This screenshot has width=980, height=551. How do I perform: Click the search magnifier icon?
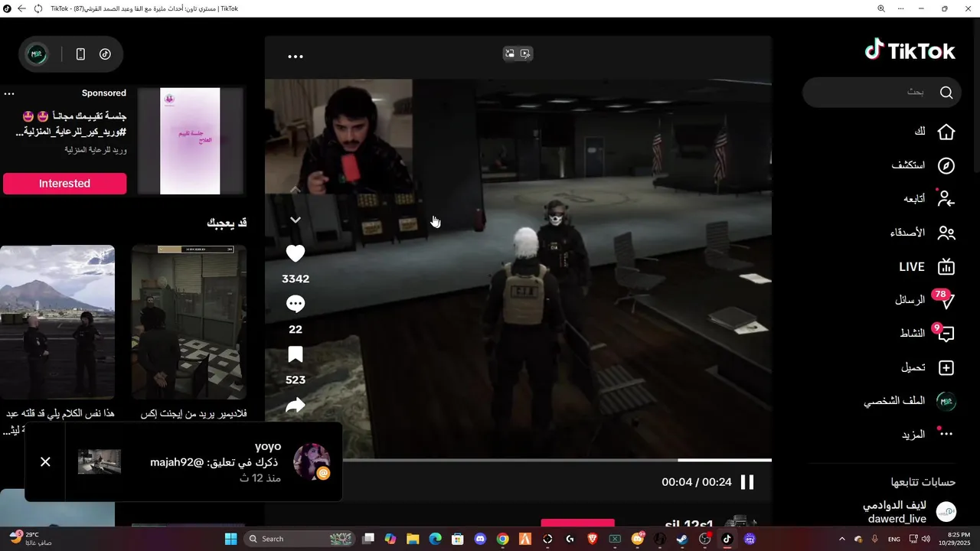(946, 93)
